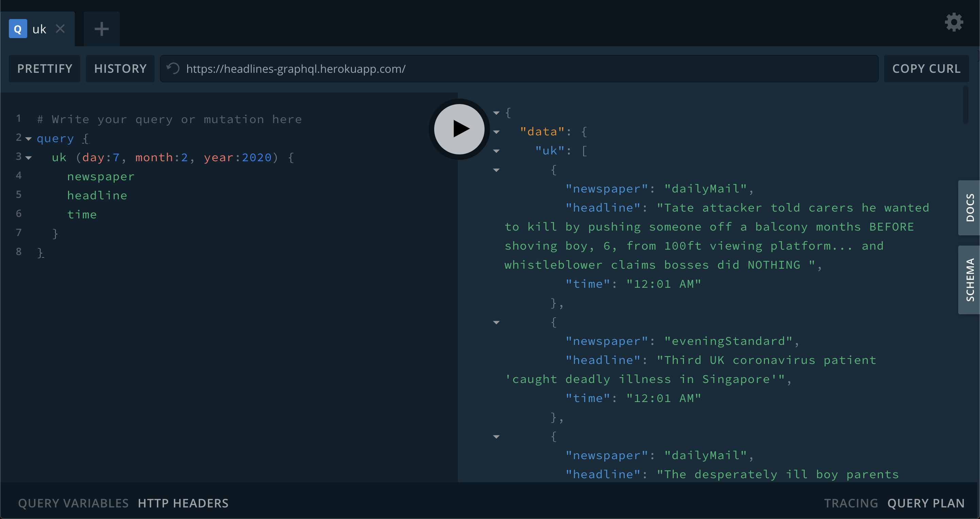
Task: Click the year:2020 argument
Action: [x=238, y=157]
